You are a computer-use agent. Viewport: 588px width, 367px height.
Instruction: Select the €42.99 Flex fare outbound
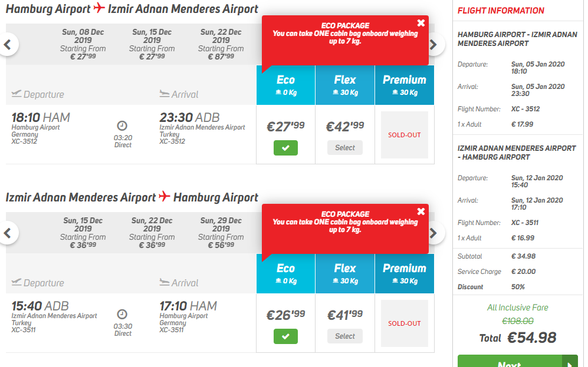(x=345, y=147)
